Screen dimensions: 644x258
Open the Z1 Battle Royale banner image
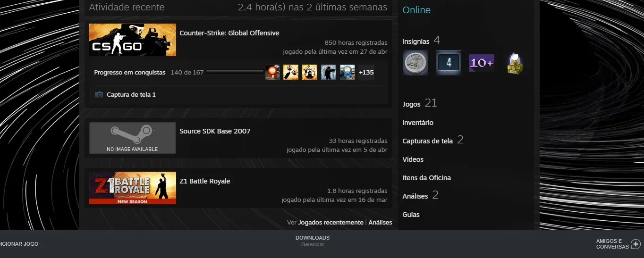133,188
